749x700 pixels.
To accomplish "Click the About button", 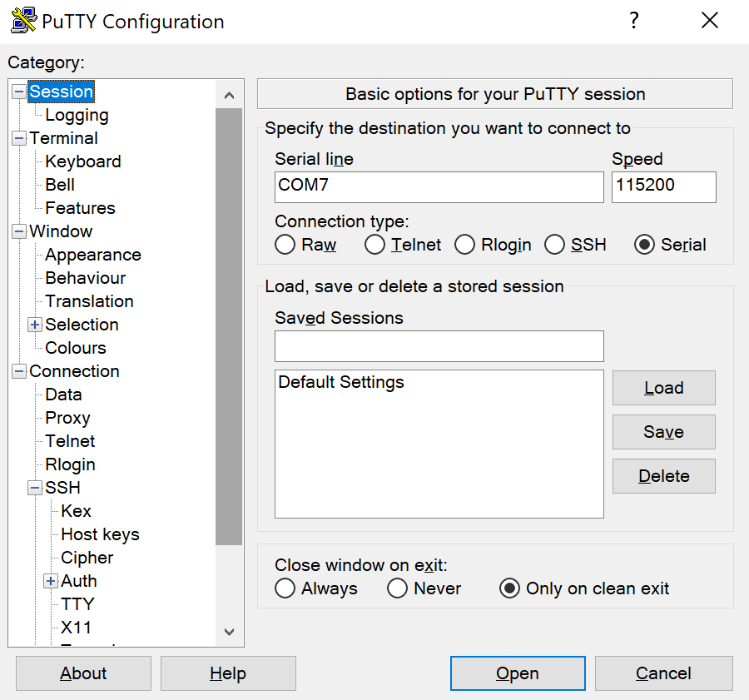I will pyautogui.click(x=83, y=673).
